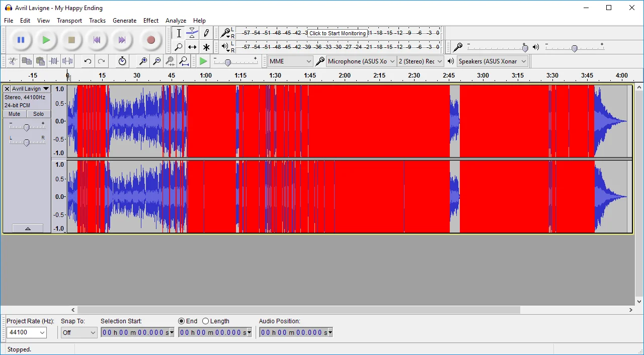This screenshot has height=355, width=644.
Task: Cut selection with the scissors icon
Action: coord(13,61)
